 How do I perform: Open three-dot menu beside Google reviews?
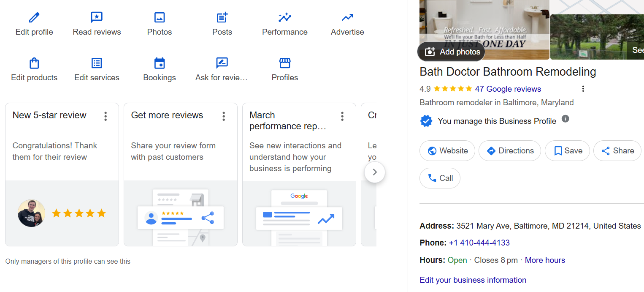(583, 89)
